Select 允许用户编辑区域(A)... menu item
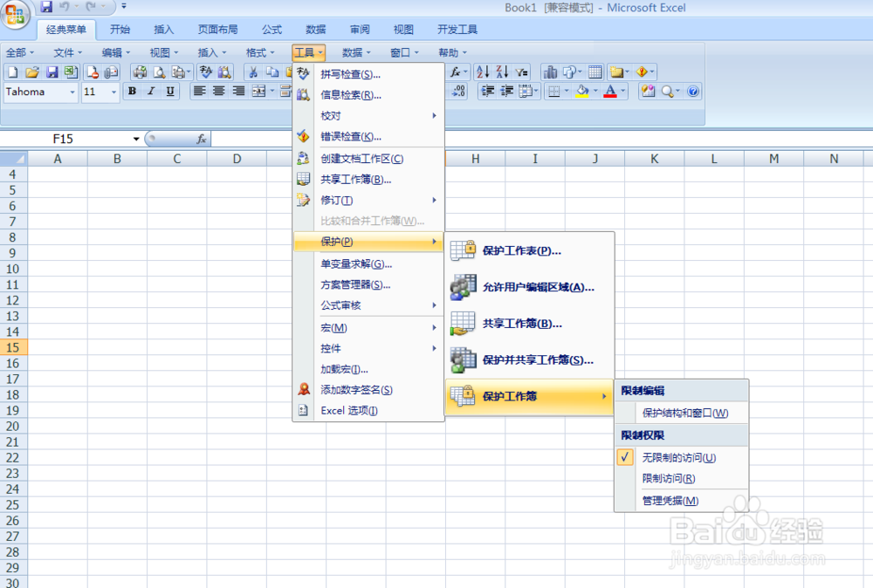873x588 pixels. [x=530, y=287]
